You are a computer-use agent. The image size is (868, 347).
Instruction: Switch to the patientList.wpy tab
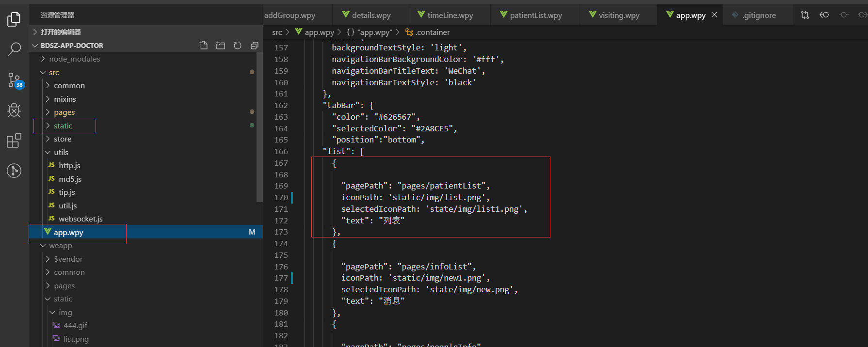tap(535, 16)
